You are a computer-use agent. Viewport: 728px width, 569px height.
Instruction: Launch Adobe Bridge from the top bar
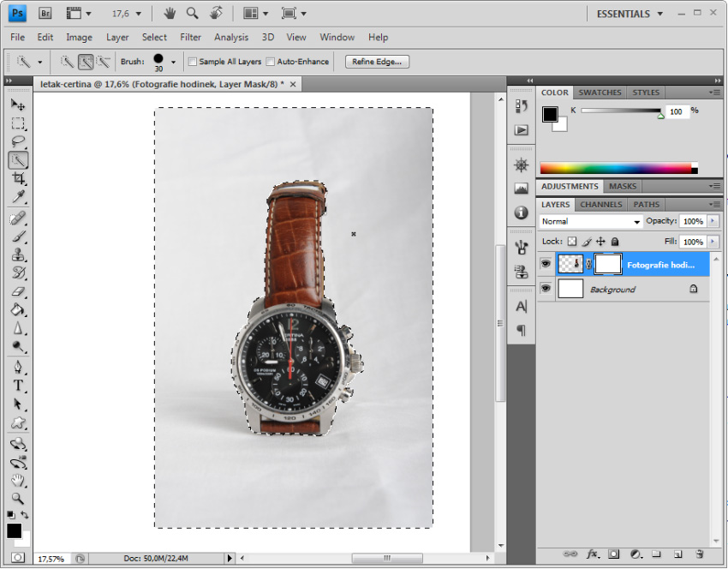[45, 14]
